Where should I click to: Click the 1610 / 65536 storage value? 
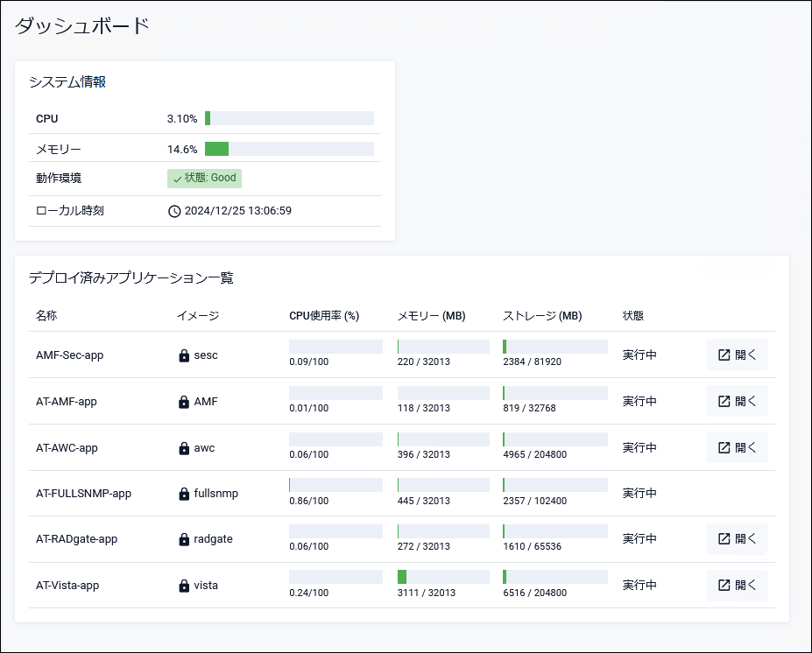click(532, 546)
